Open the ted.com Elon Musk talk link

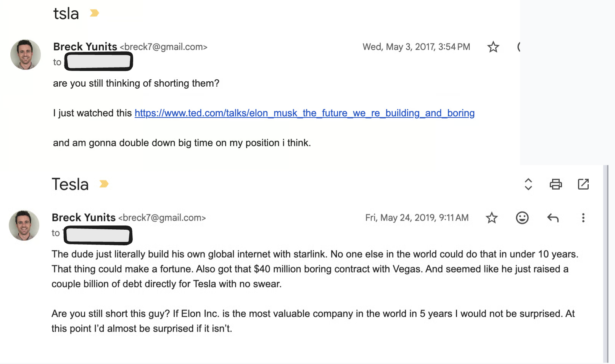tap(304, 113)
